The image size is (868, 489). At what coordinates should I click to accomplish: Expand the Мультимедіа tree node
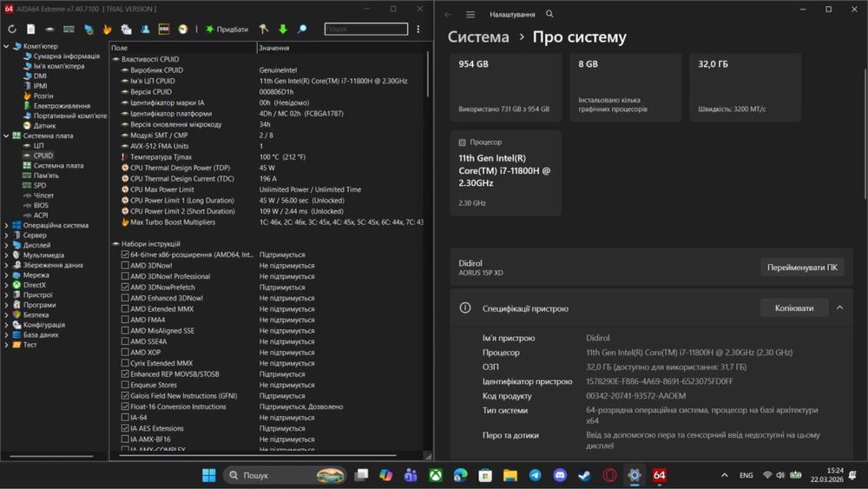tap(6, 255)
